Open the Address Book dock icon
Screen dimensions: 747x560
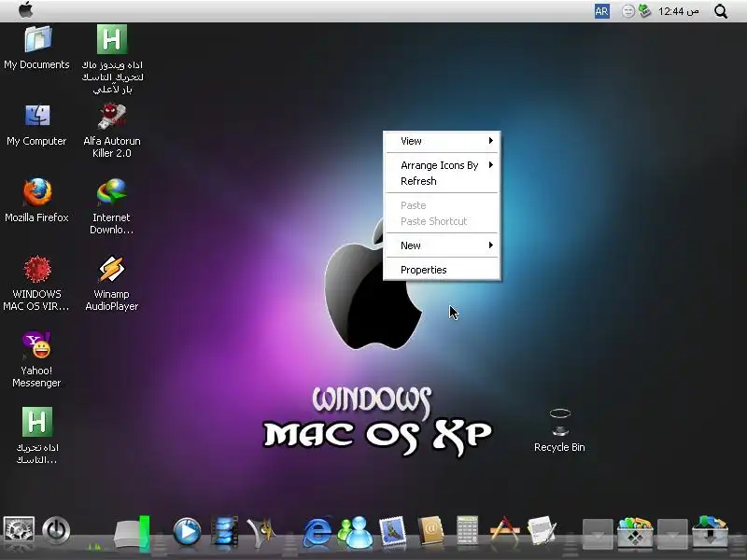(x=430, y=531)
